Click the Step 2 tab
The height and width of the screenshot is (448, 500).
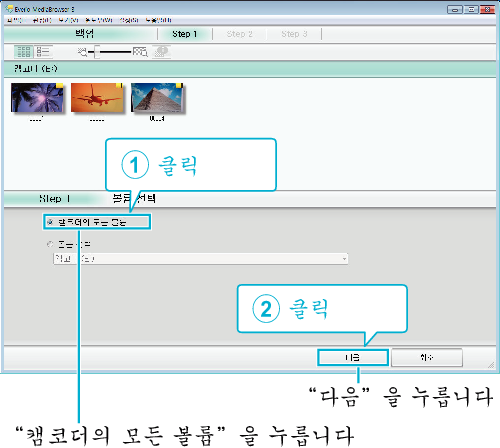click(239, 34)
